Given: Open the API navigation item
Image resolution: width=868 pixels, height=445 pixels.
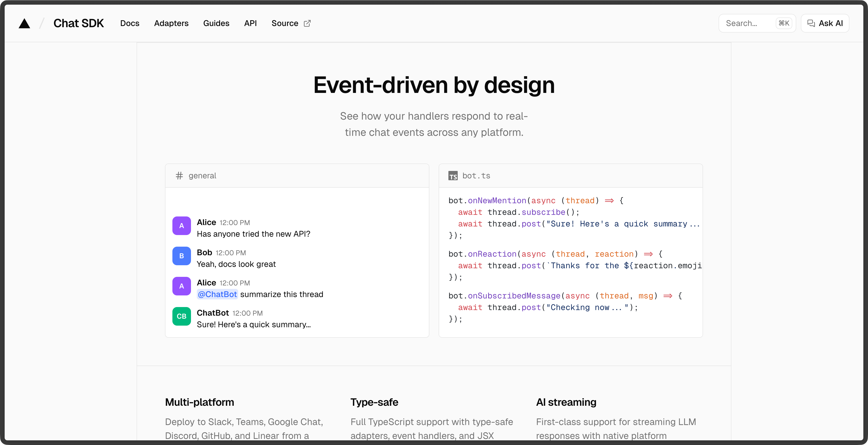Looking at the screenshot, I should pos(250,23).
